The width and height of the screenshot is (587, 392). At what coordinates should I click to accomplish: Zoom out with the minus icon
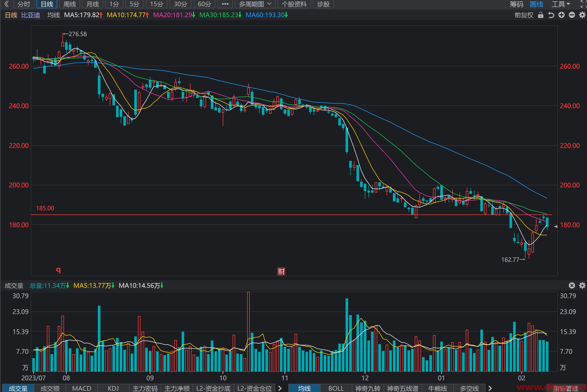click(x=572, y=15)
